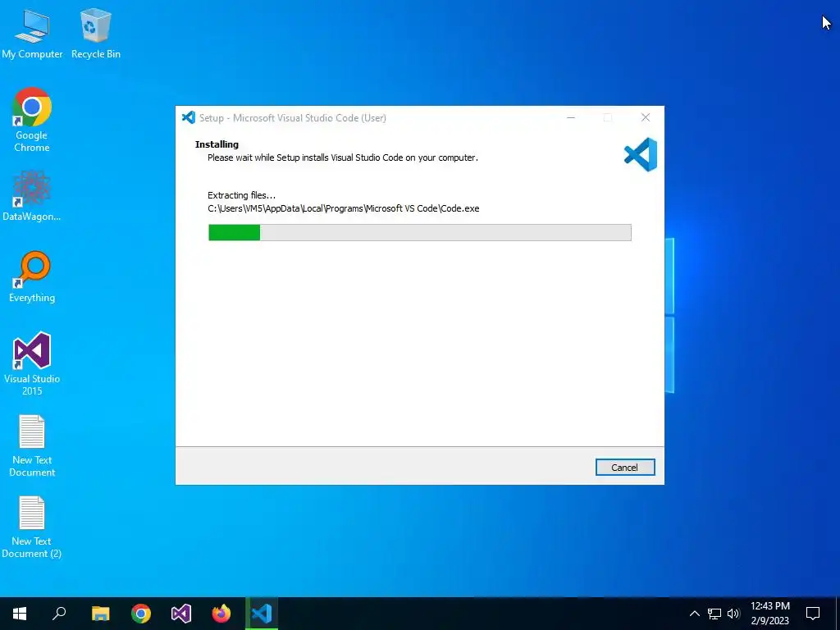Image resolution: width=840 pixels, height=630 pixels.
Task: Open Visual Studio from the taskbar
Action: point(181,614)
